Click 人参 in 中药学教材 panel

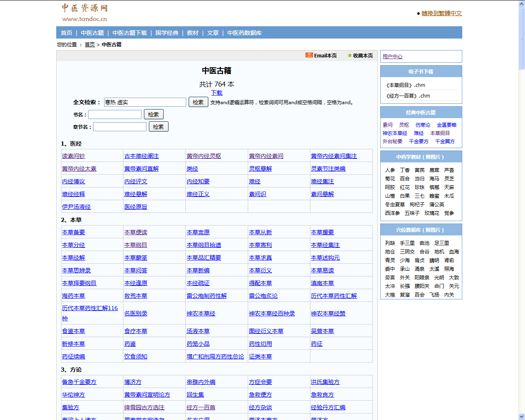click(390, 170)
